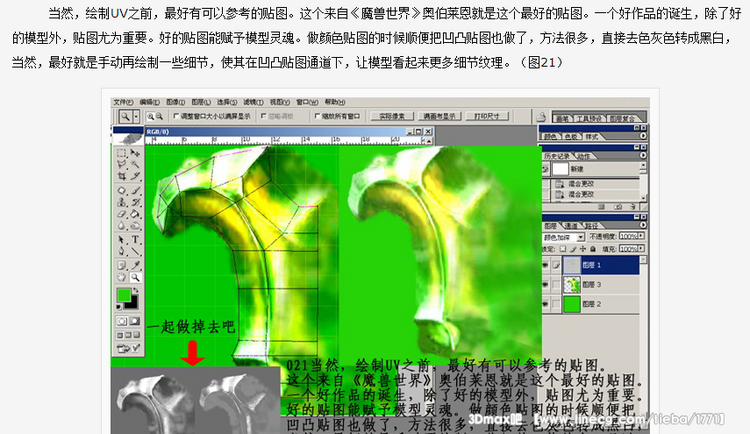Switch to the 通道 tab
Viewport: 750px width, 434px height.
[x=571, y=225]
